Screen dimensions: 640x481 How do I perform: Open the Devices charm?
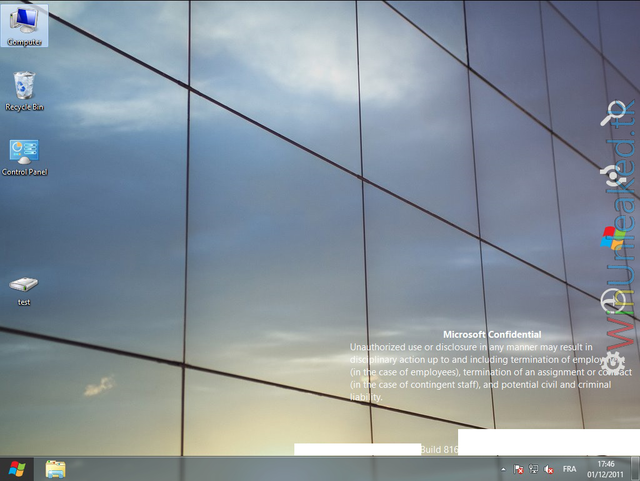[611, 299]
